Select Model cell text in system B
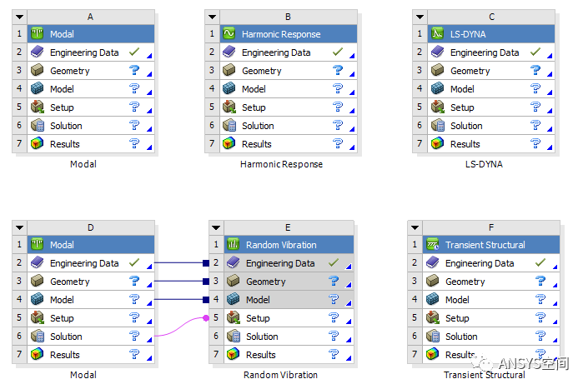This screenshot has width=588, height=389. [254, 89]
